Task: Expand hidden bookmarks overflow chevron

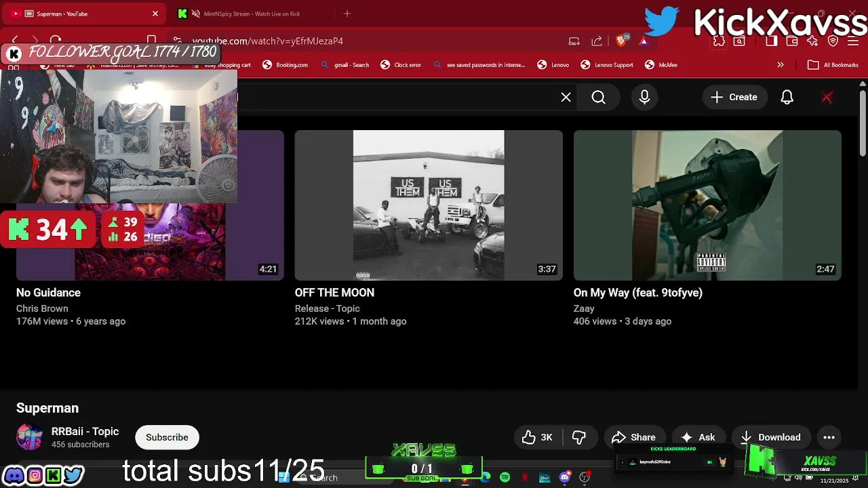Action: [x=781, y=65]
